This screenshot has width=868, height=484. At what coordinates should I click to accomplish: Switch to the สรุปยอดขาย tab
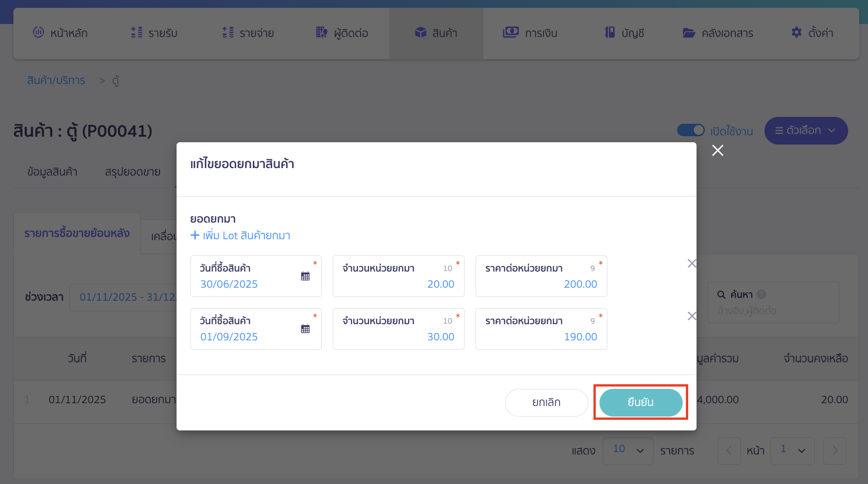tap(132, 171)
